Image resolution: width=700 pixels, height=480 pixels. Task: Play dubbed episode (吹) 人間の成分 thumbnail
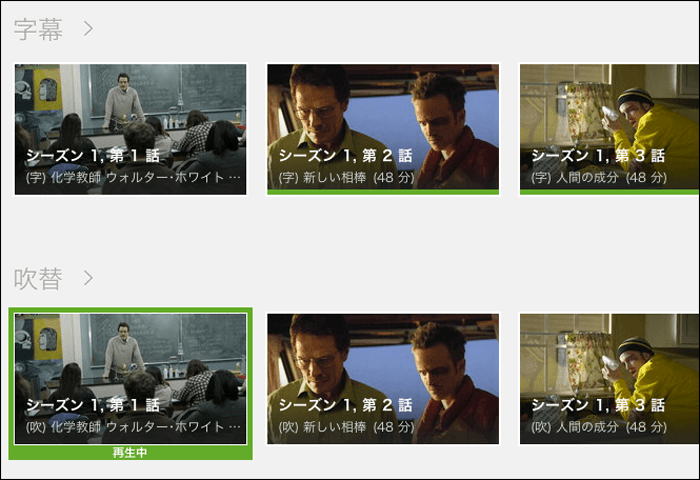click(609, 379)
